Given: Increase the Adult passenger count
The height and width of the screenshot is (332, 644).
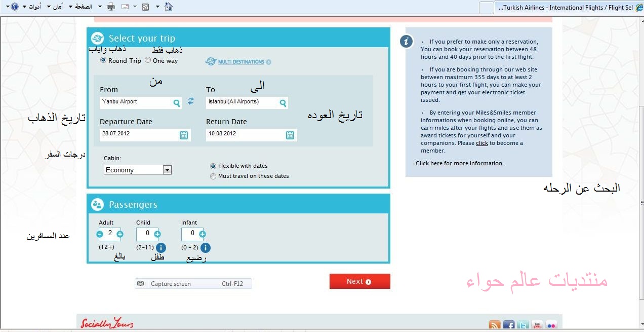Looking at the screenshot, I should 120,234.
